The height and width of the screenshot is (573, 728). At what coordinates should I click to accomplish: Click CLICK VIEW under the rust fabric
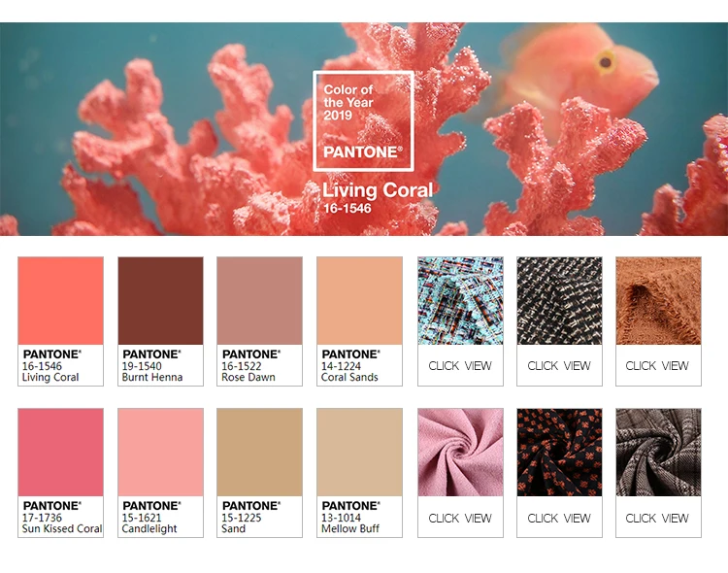click(x=657, y=366)
